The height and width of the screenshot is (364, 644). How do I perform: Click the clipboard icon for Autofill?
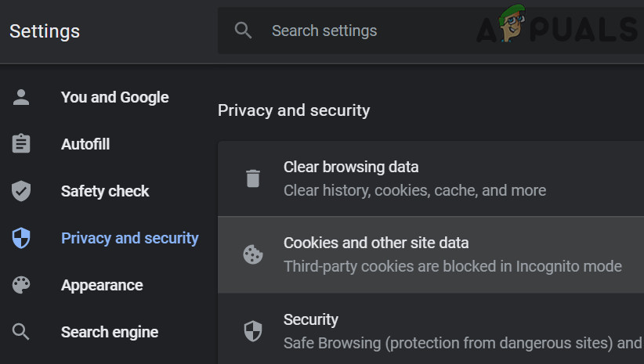(21, 145)
